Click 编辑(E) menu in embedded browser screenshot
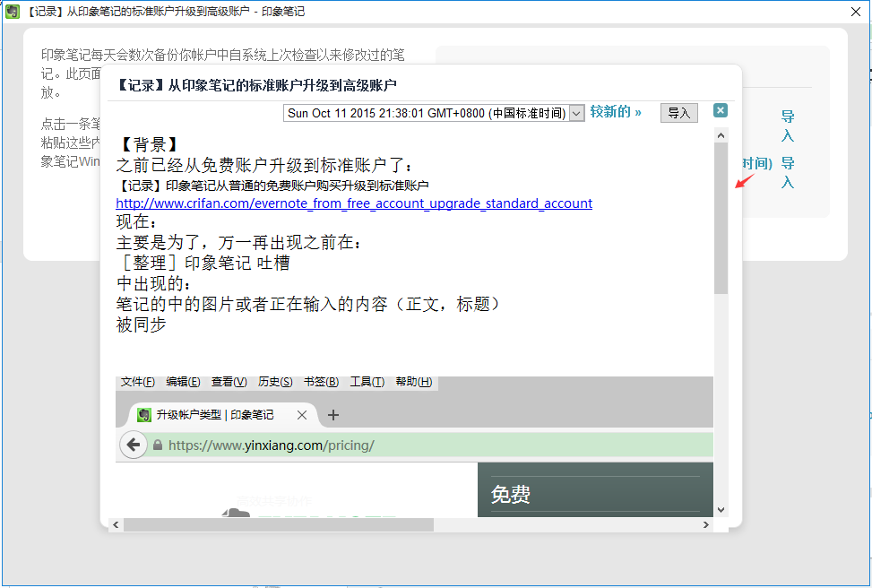The image size is (872, 588). (x=183, y=382)
